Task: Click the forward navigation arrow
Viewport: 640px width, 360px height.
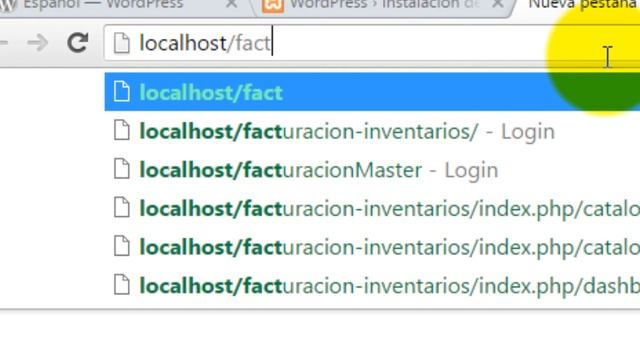Action: (x=38, y=43)
